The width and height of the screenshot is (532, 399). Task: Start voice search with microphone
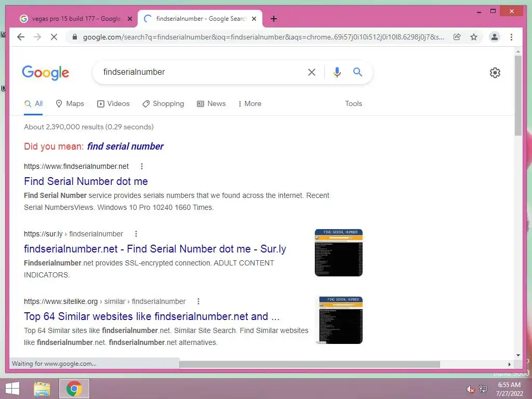click(337, 72)
